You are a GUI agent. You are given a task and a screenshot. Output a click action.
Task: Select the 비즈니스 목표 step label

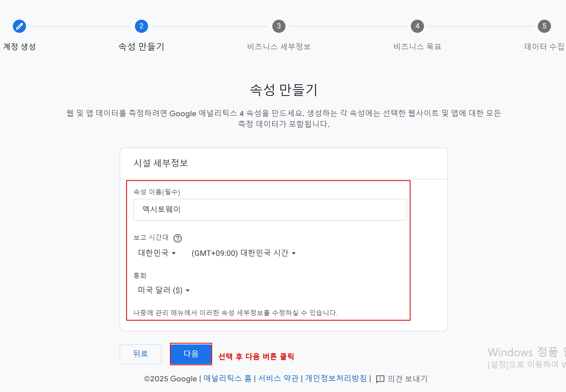417,46
